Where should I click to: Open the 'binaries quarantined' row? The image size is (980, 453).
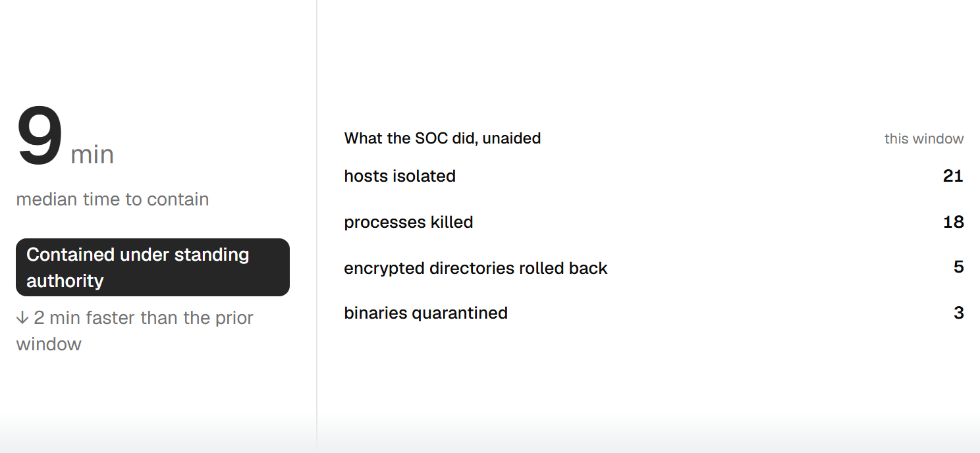click(654, 313)
